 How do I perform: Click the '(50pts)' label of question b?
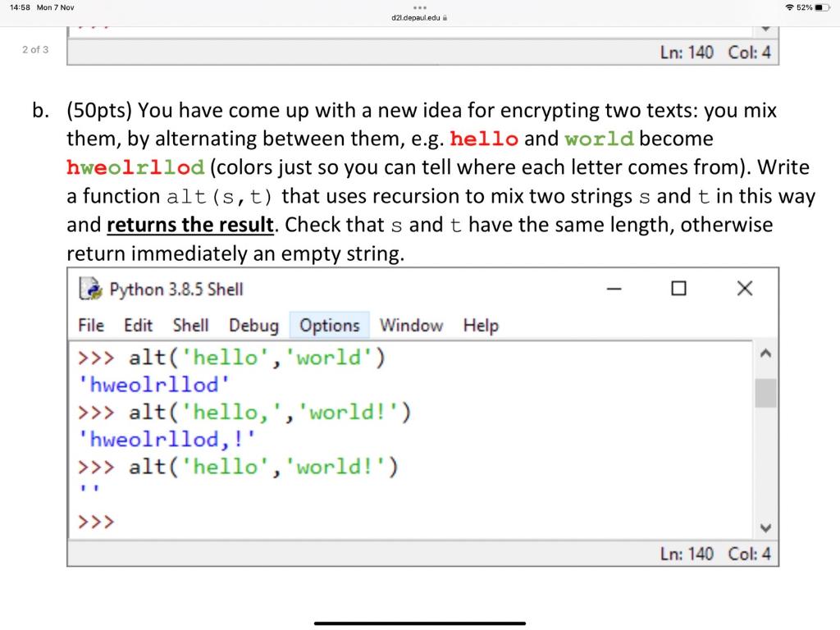click(x=99, y=111)
